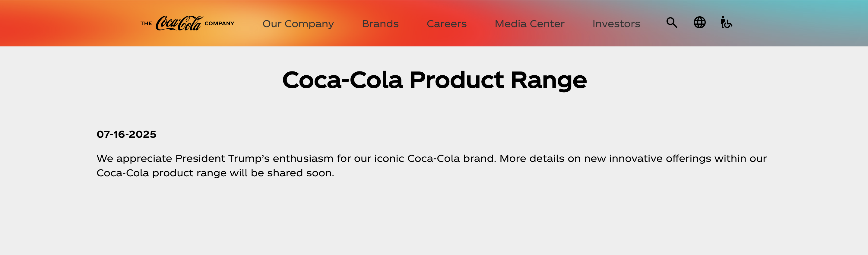Click the words 'We appreciate' in the statement
The image size is (868, 255).
pyautogui.click(x=134, y=158)
